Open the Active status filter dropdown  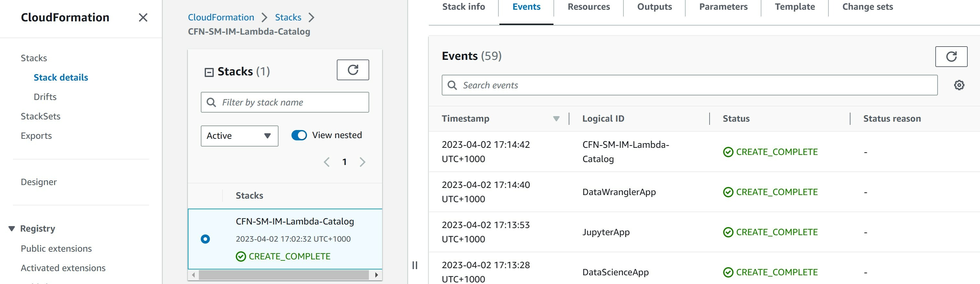click(x=239, y=136)
